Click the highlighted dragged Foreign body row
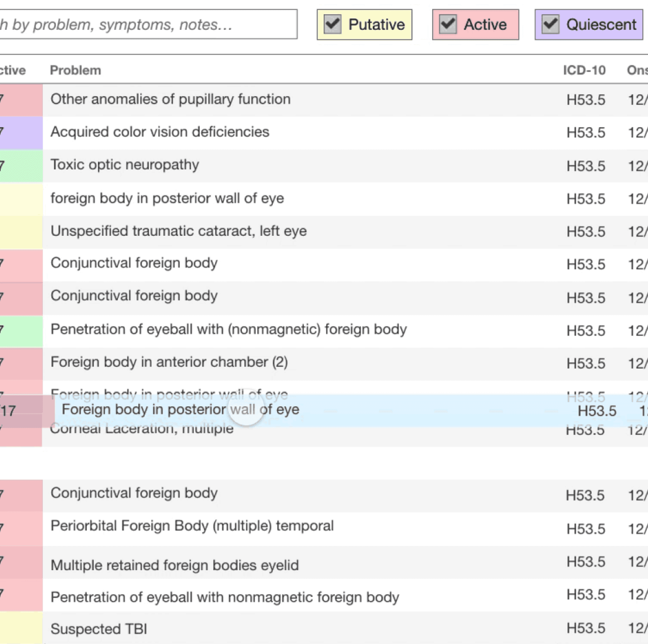Screen dimensions: 648x644 [x=180, y=410]
